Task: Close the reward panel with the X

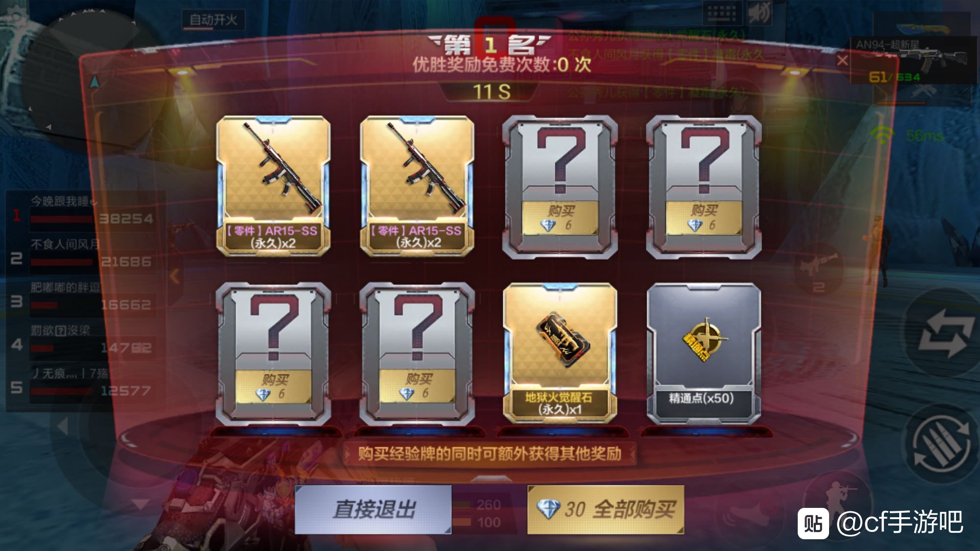Action: click(842, 61)
